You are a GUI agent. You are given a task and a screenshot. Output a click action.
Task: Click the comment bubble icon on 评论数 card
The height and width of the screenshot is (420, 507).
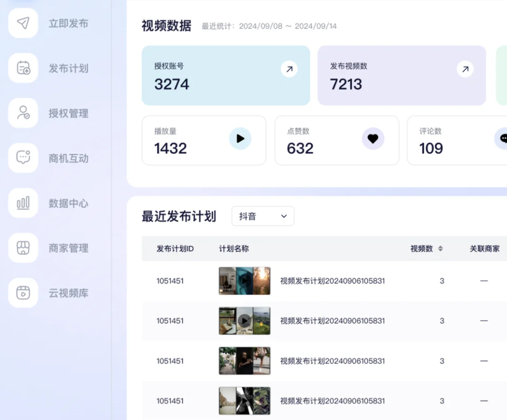503,139
